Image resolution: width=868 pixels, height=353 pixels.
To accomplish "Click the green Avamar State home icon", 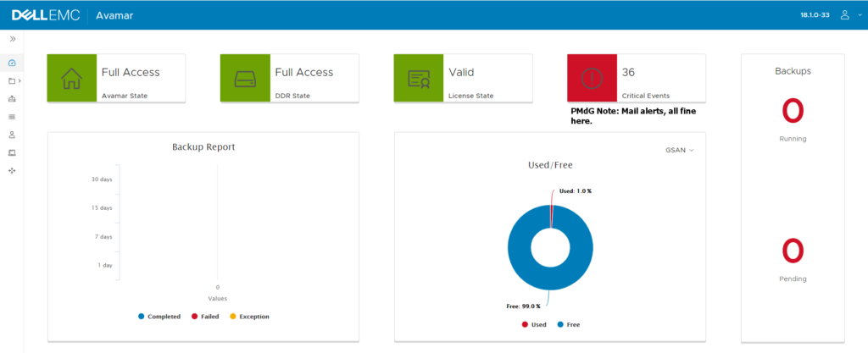I will 72,79.
